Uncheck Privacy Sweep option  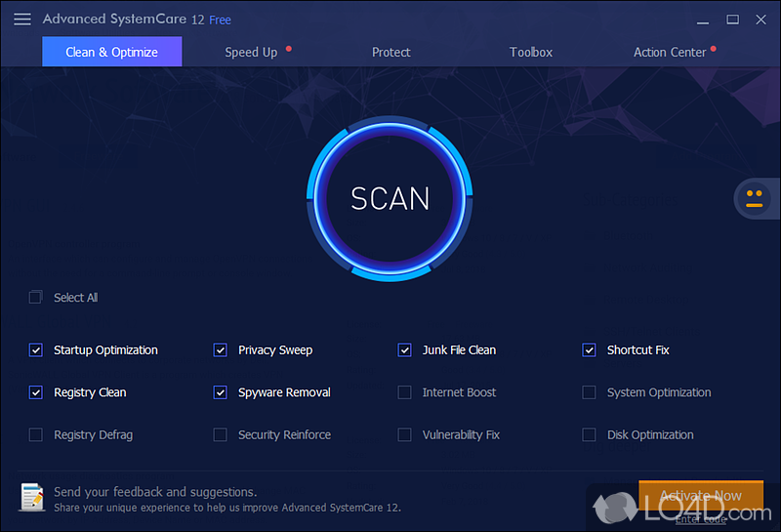221,350
